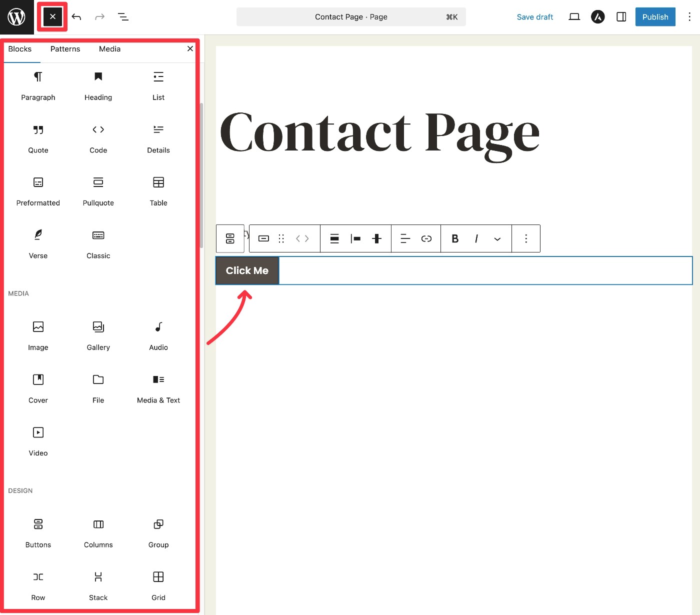This screenshot has height=615, width=700.
Task: Toggle the block inserter closed
Action: pyautogui.click(x=52, y=17)
